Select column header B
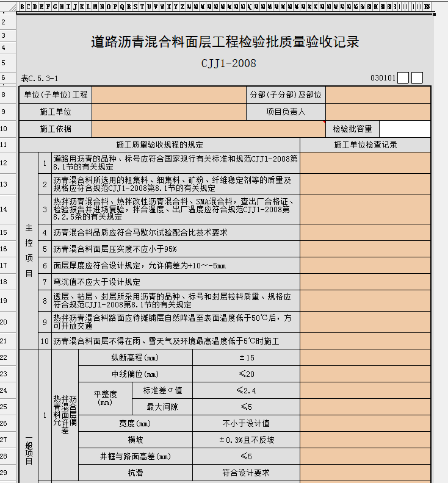This screenshot has height=483, width=448. coord(22,7)
